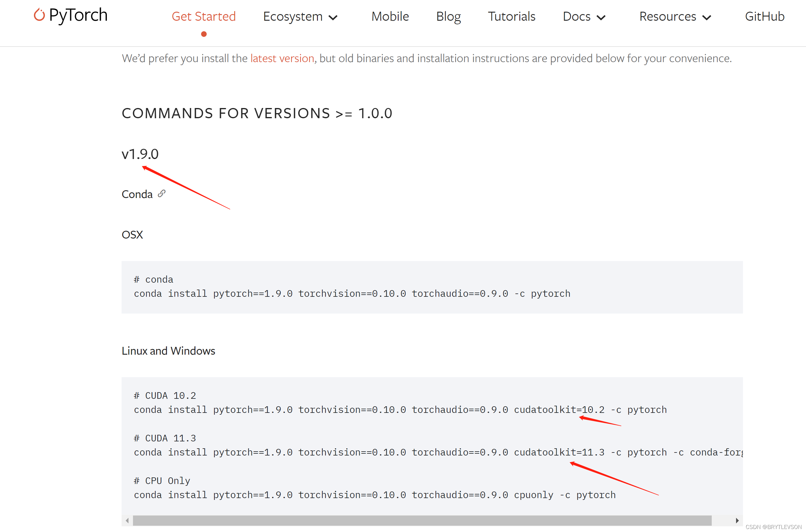Screen dimensions: 806x532
Task: Click the '# CPU Only' comment
Action: click(162, 481)
